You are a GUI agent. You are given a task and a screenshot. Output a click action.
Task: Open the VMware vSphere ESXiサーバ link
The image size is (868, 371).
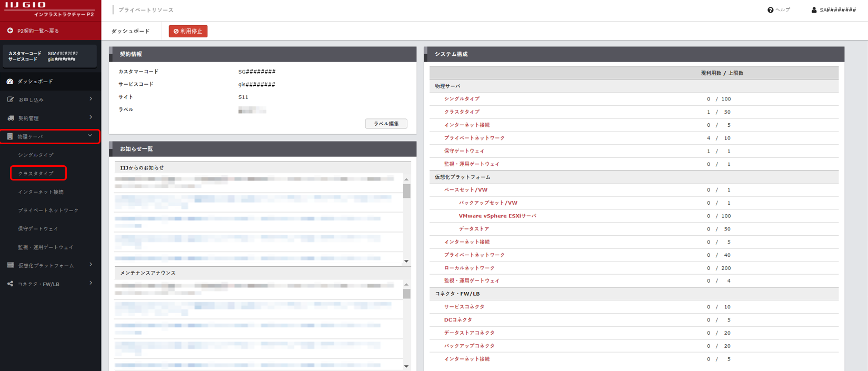click(x=497, y=216)
